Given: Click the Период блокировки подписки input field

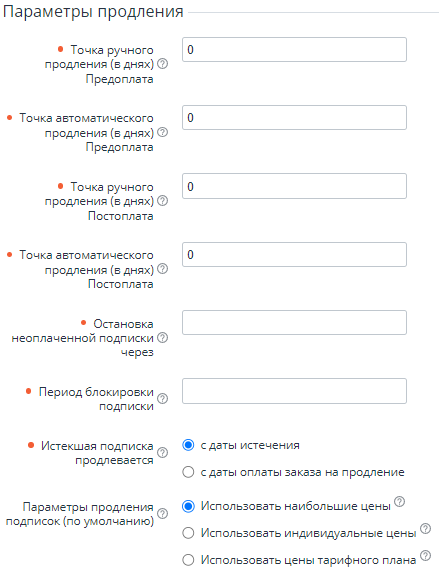Looking at the screenshot, I should 294,391.
